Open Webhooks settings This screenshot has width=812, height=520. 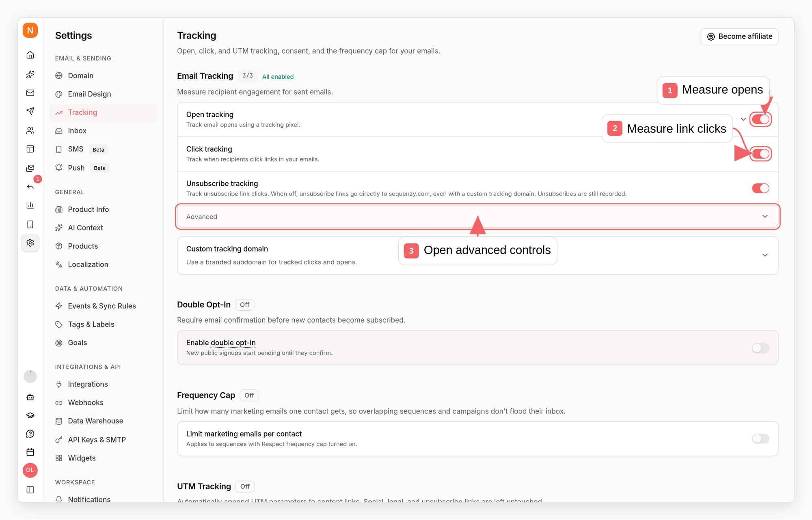[x=103, y=403]
